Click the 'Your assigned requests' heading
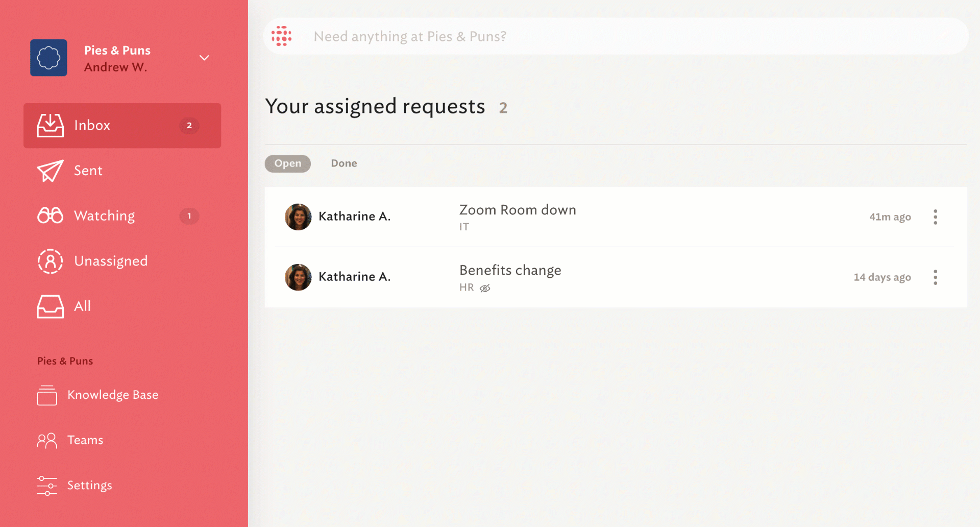This screenshot has width=980, height=527. coord(375,107)
